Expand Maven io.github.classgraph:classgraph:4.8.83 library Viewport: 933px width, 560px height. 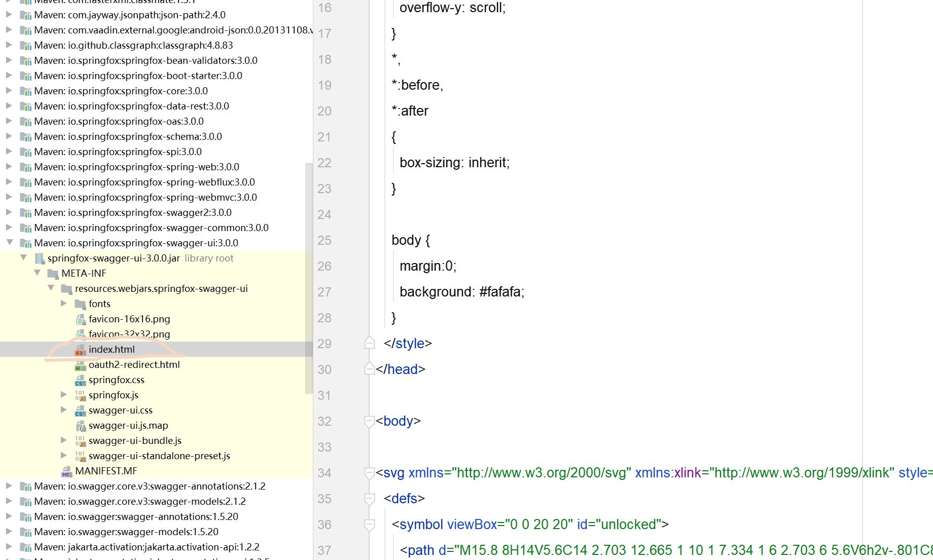point(9,45)
